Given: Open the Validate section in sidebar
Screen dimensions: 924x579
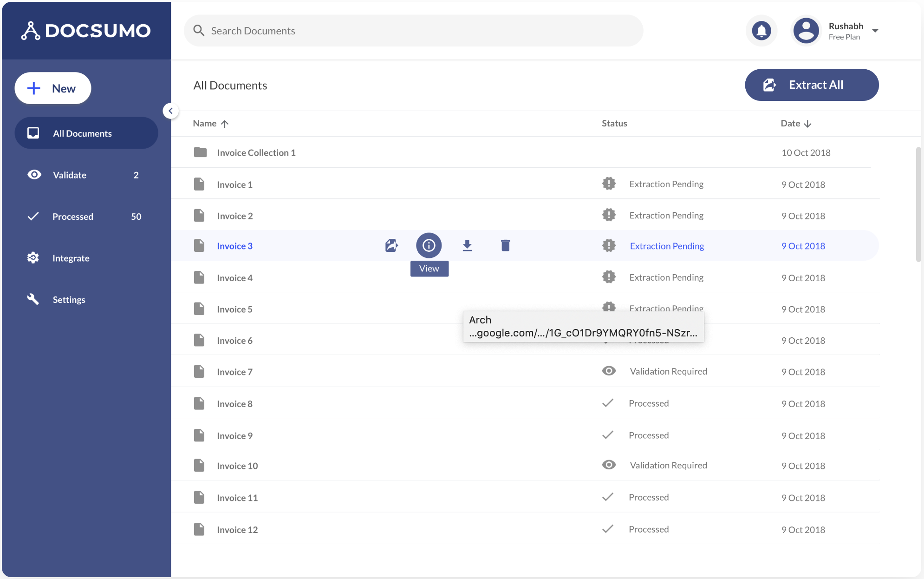Looking at the screenshot, I should click(70, 175).
